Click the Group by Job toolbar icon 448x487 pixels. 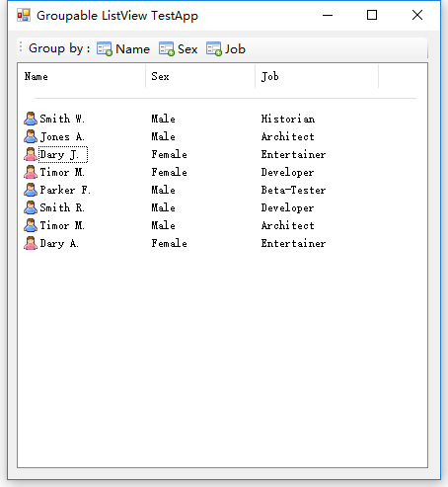pyautogui.click(x=214, y=49)
